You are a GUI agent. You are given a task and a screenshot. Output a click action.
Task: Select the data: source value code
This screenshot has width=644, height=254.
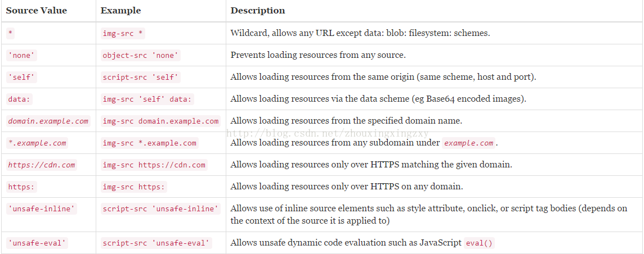click(x=20, y=99)
